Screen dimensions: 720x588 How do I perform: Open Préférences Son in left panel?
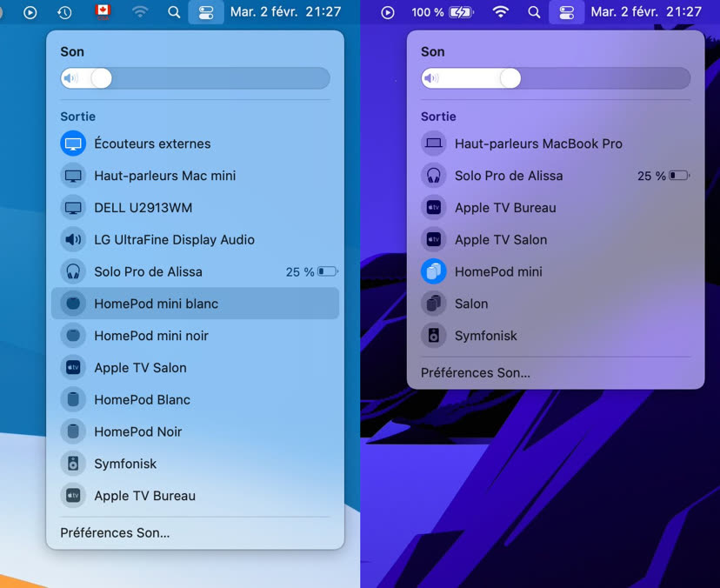(115, 533)
